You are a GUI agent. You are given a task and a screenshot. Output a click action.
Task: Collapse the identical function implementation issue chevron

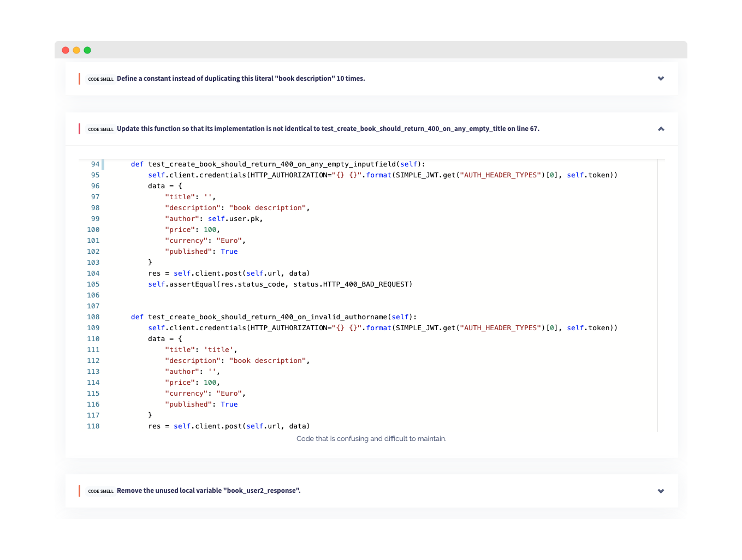tap(661, 129)
